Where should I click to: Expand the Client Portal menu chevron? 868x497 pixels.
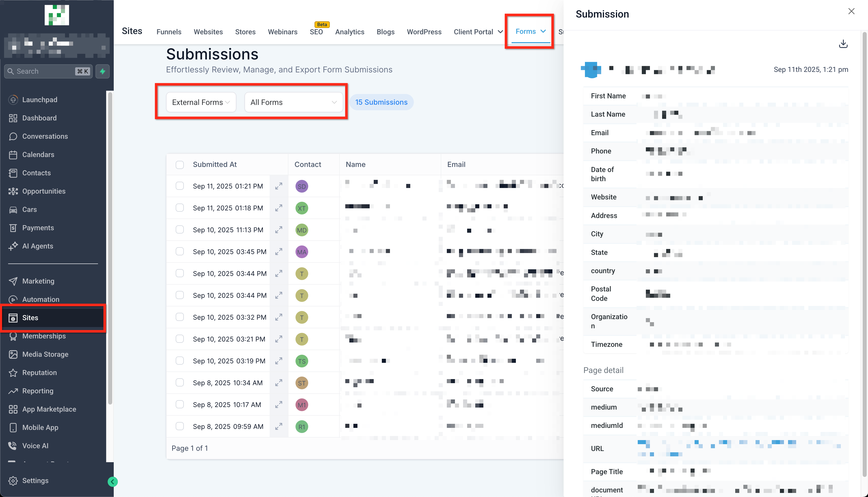coord(500,32)
